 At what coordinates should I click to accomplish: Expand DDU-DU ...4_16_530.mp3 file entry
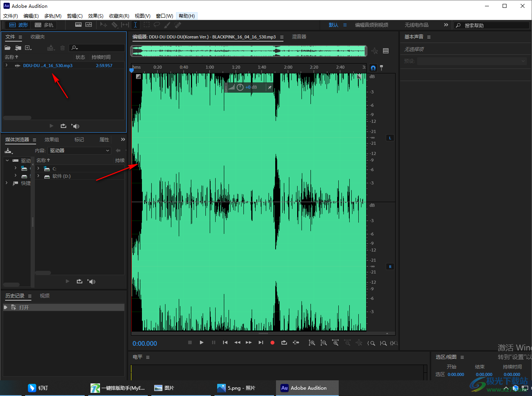click(7, 66)
